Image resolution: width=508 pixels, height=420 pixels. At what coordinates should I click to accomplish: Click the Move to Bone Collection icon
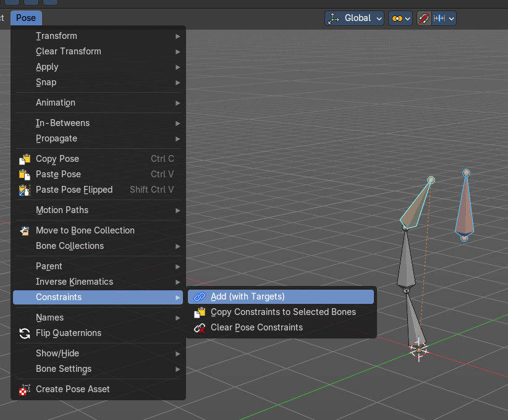(25, 230)
